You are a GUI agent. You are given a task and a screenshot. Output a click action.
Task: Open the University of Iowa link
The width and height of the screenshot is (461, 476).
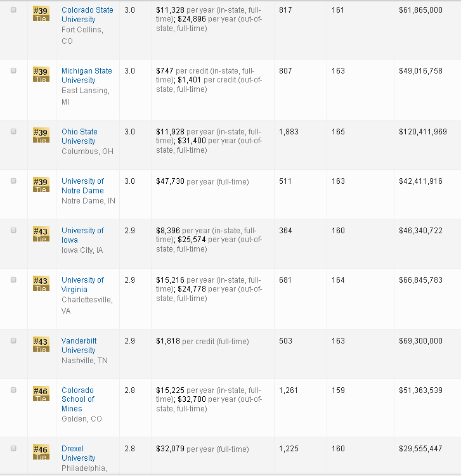(x=82, y=235)
